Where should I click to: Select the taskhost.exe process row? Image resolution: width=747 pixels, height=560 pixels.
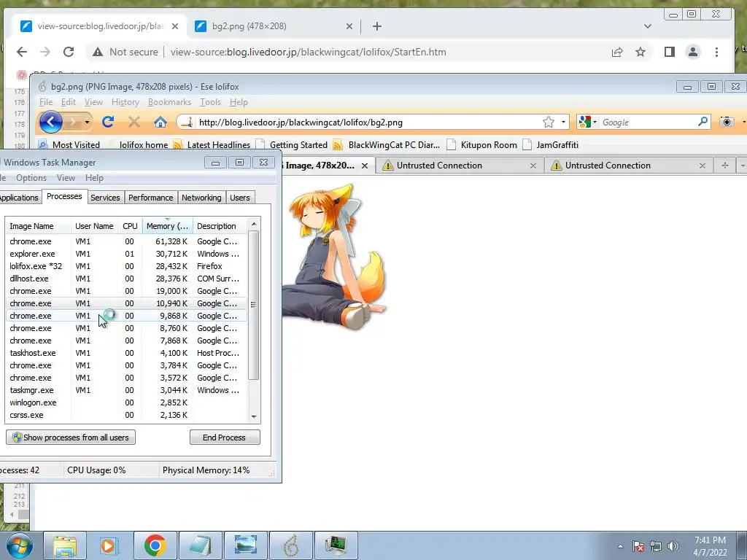tap(126, 353)
